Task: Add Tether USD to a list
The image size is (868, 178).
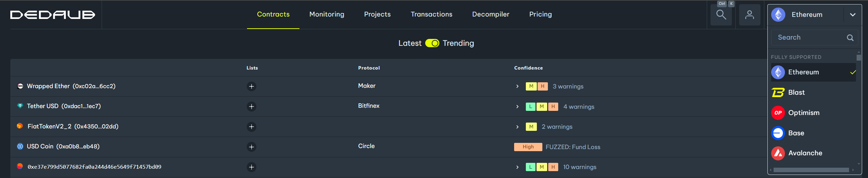Action: [252, 107]
